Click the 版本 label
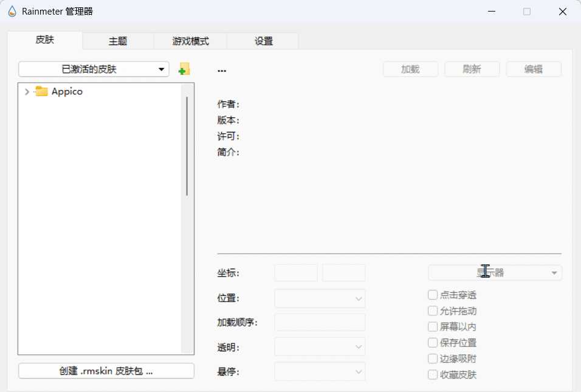Screen dimensions: 581x392 click(x=229, y=120)
